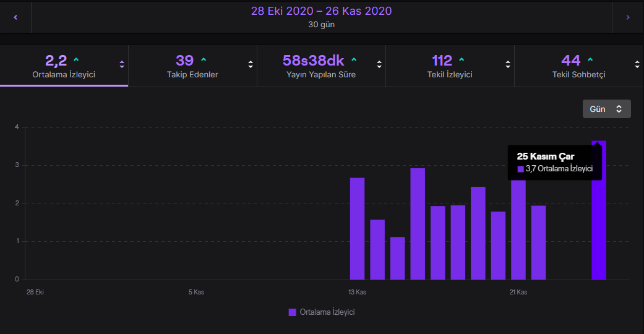Go to previous date range arrow
Image resolution: width=644 pixels, height=334 pixels.
(15, 17)
